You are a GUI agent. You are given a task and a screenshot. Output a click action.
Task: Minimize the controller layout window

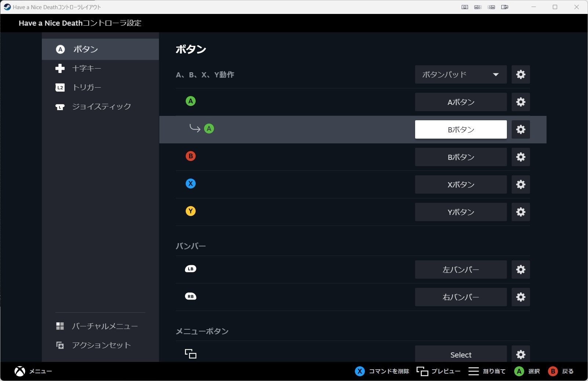tap(534, 7)
